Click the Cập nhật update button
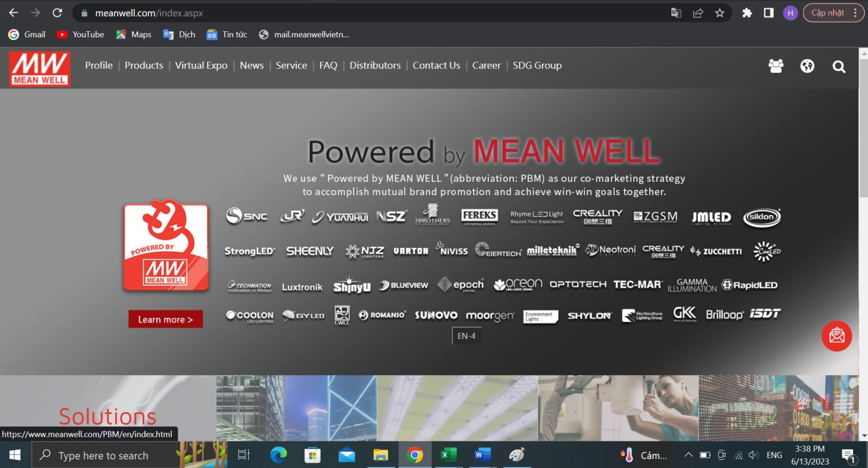Screen dimensions: 868x468 tap(827, 13)
